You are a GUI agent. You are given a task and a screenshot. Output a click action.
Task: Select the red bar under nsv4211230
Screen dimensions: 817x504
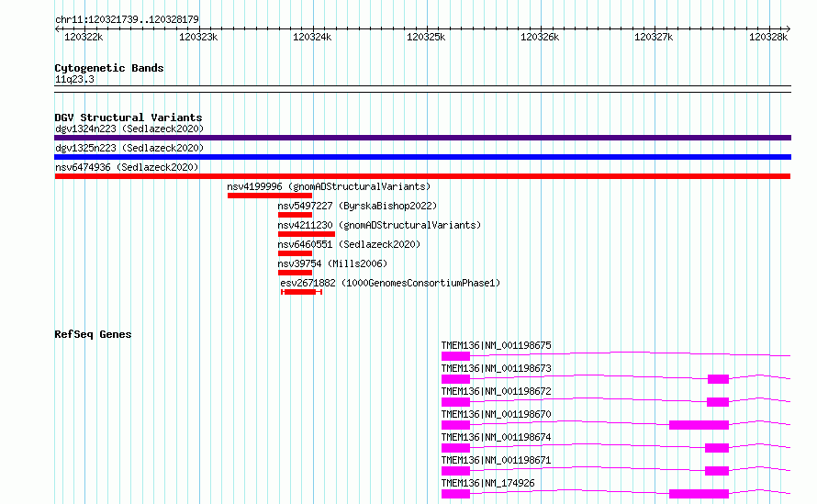[307, 234]
